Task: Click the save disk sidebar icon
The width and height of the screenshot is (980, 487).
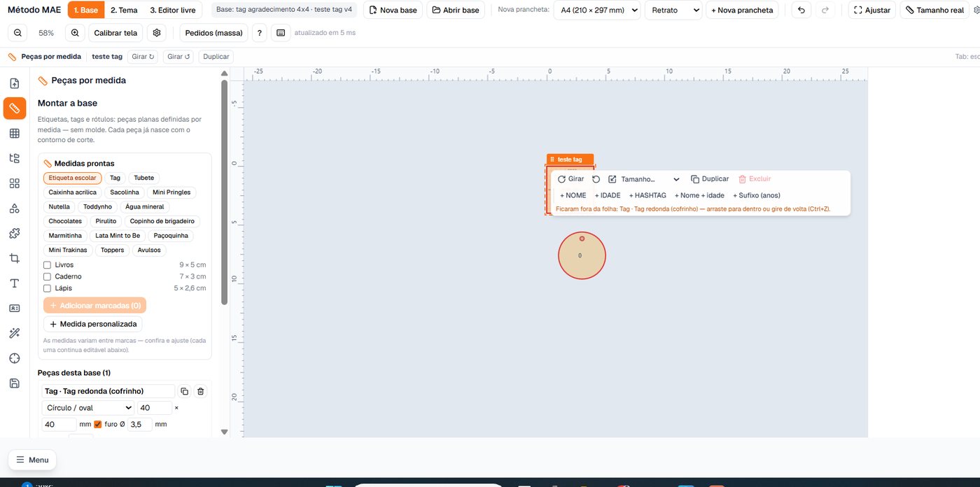Action: click(15, 383)
